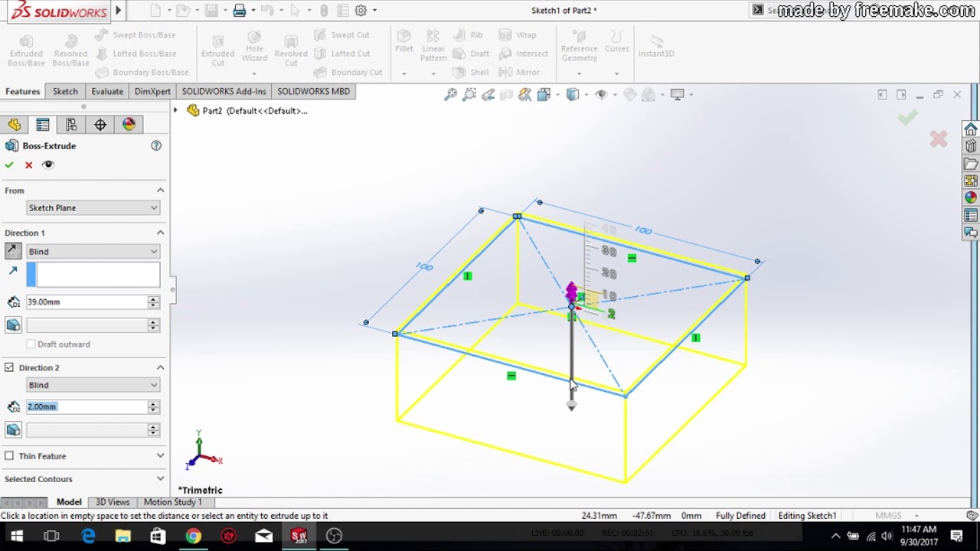Click Direction 2 depth field 2.00mm

coord(87,407)
